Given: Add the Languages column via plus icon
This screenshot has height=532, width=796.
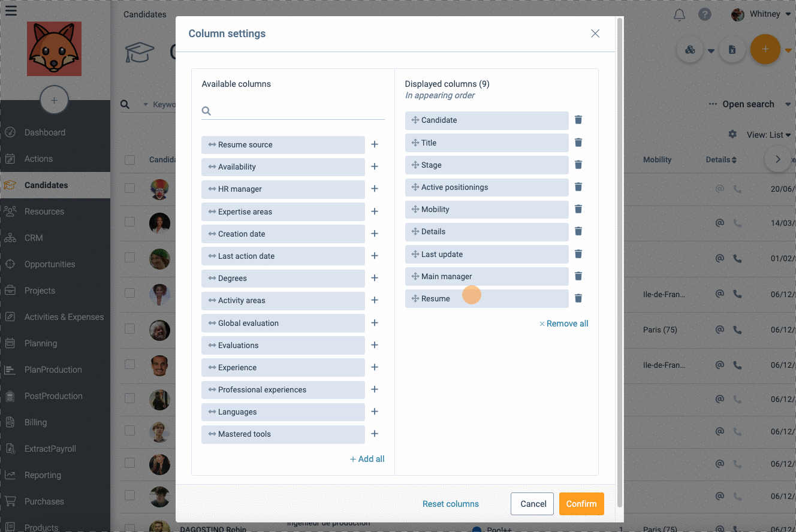Looking at the screenshot, I should [375, 412].
